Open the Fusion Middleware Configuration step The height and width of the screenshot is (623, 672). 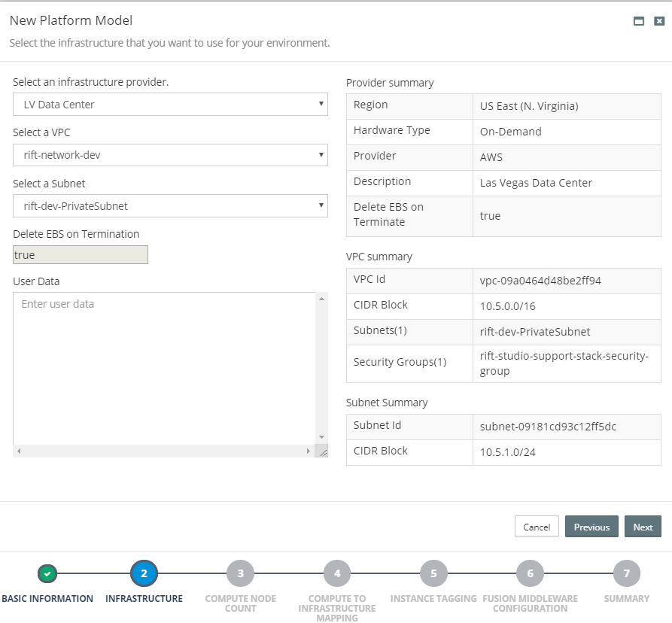coord(531,573)
